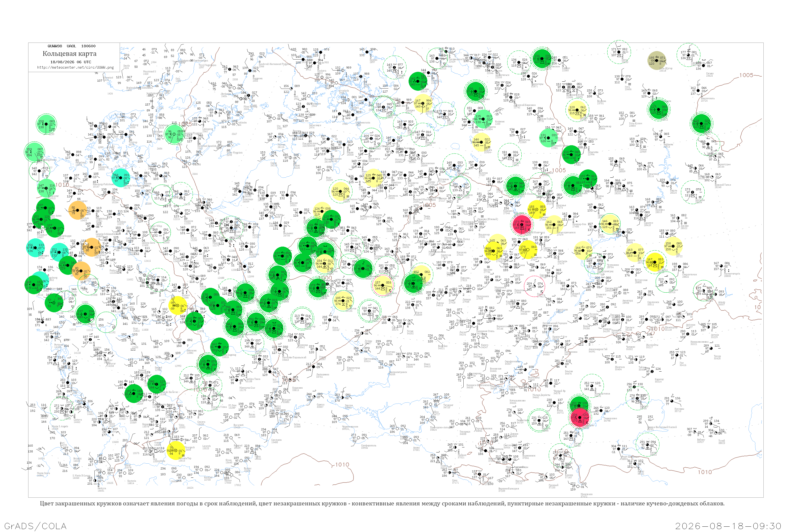The width and height of the screenshot is (798, 532).
Task: Click the Russian legend caption below the map
Action: click(x=382, y=504)
